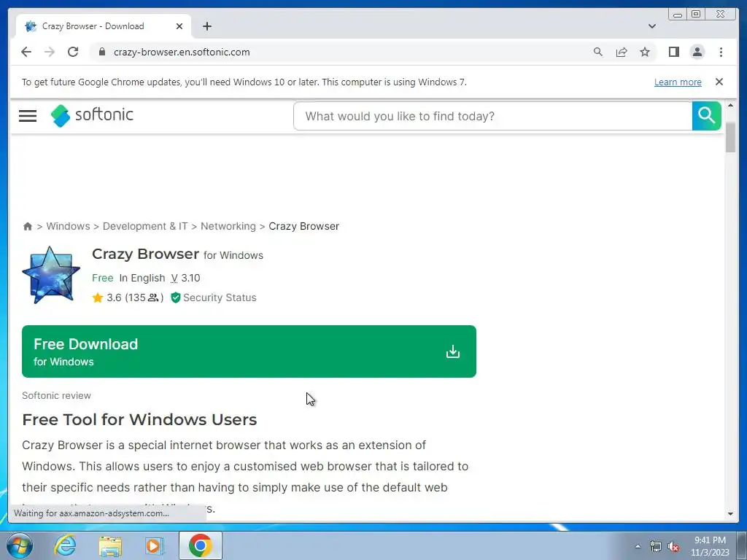Open the Development & IT breadcrumb link
The image size is (747, 560).
(x=145, y=226)
